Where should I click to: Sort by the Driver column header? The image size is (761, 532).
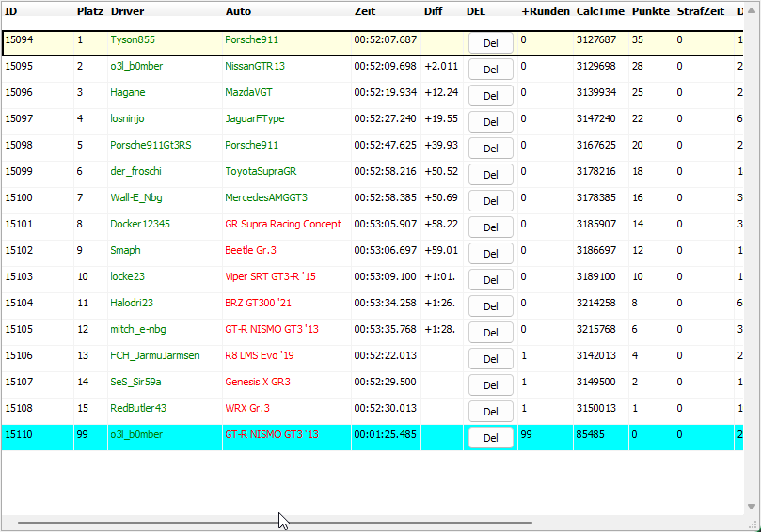pos(127,11)
